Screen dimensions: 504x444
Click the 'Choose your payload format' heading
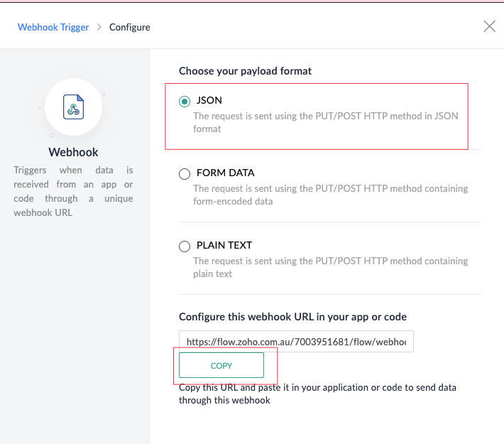click(245, 71)
